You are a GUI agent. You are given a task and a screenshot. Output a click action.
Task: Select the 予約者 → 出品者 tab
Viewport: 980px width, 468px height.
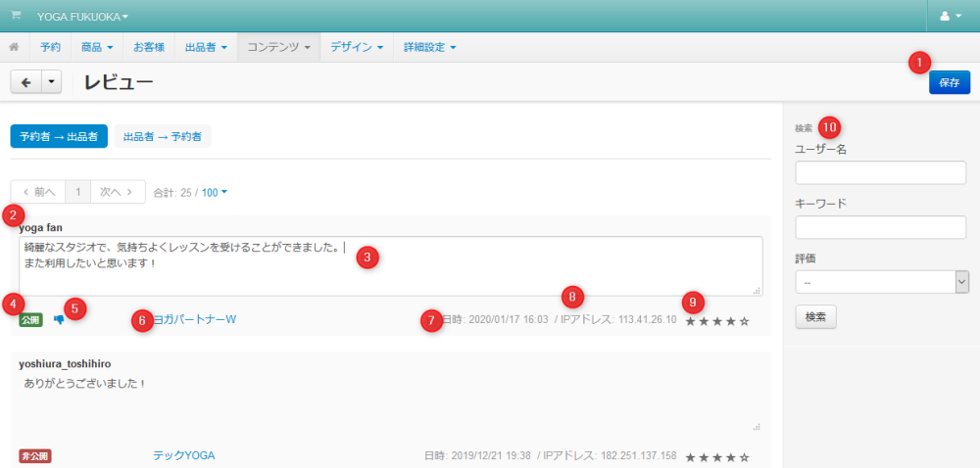point(59,136)
